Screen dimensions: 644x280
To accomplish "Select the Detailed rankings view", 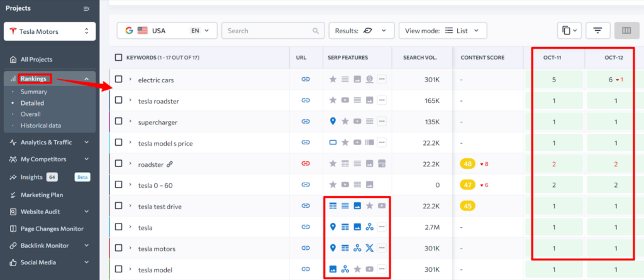I will click(32, 104).
